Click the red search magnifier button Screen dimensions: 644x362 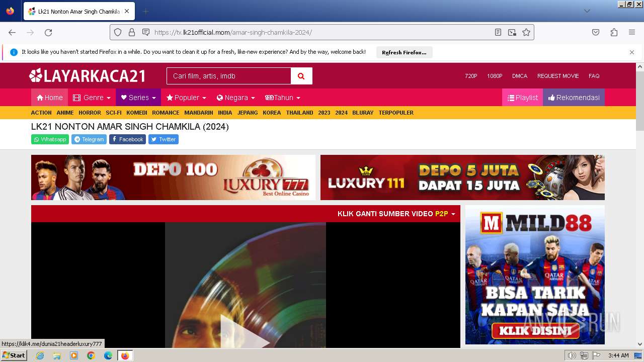click(301, 76)
